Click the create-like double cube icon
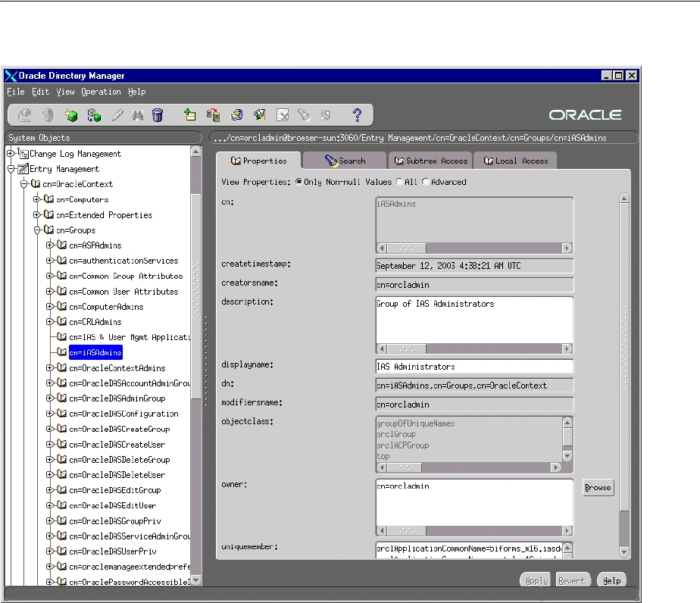This screenshot has height=603, width=700. (x=94, y=115)
